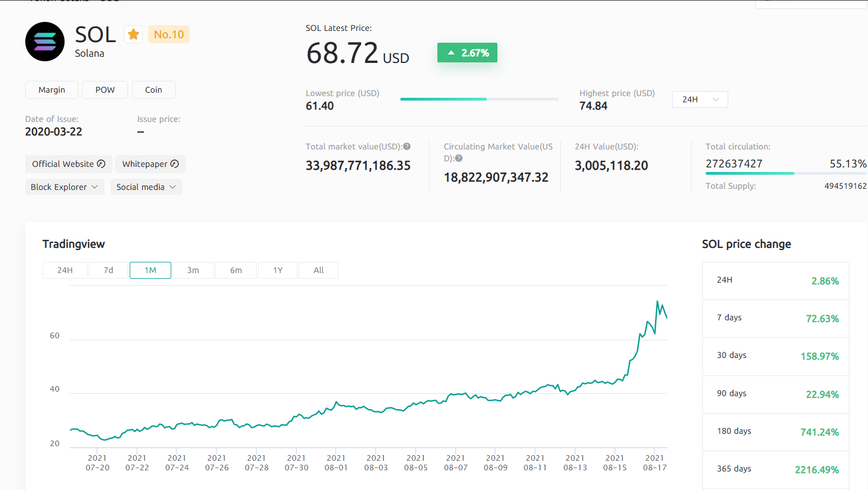Screen dimensions: 868x490
Task: Click the 2021 07-20 axis date label
Action: (x=98, y=462)
